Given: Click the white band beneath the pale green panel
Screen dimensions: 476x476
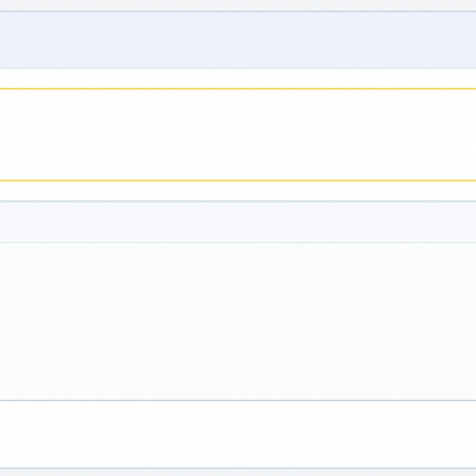Looking at the screenshot, I should (238, 434).
